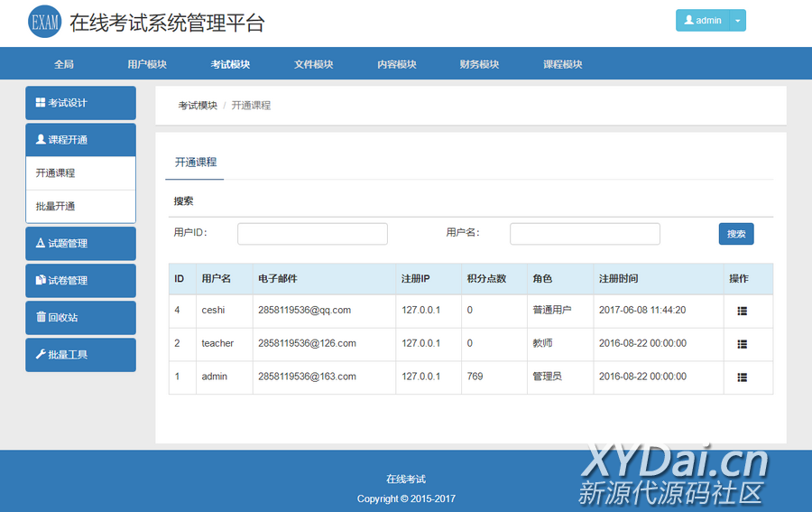Open 考试设计 sidebar section
This screenshot has width=812, height=512.
80,103
